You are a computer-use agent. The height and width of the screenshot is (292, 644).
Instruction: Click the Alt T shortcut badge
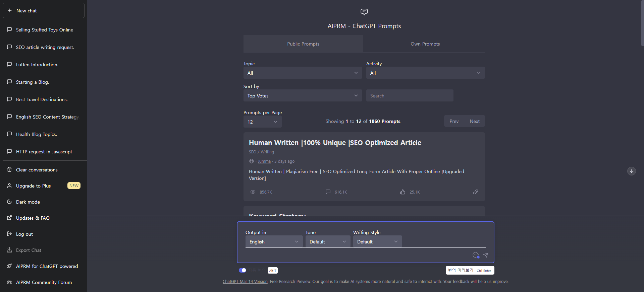click(273, 271)
